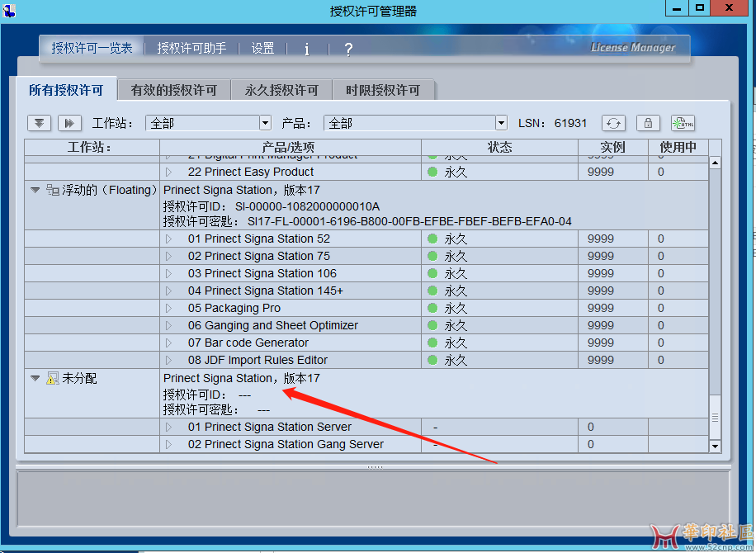Switch to 所有授权许可 tab
Viewport: 756px width, 553px height.
pos(66,90)
